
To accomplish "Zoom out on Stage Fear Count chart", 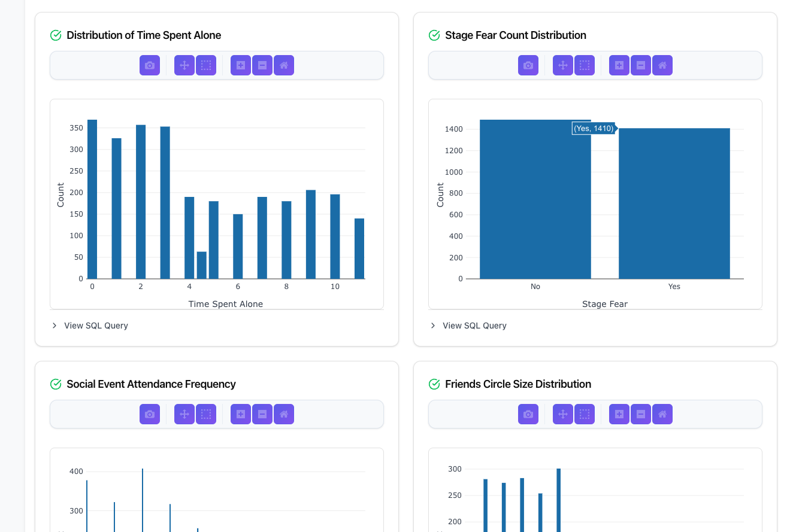I will (641, 65).
